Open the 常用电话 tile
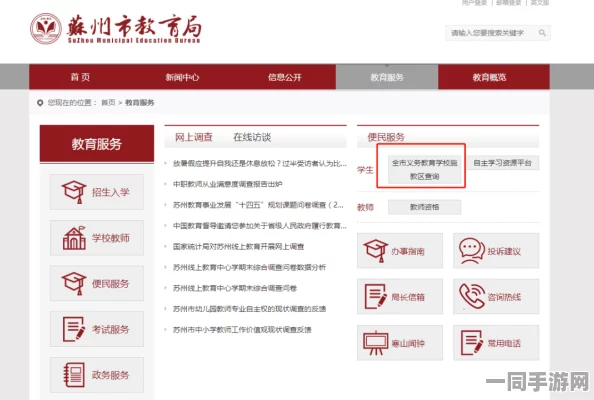 point(496,343)
